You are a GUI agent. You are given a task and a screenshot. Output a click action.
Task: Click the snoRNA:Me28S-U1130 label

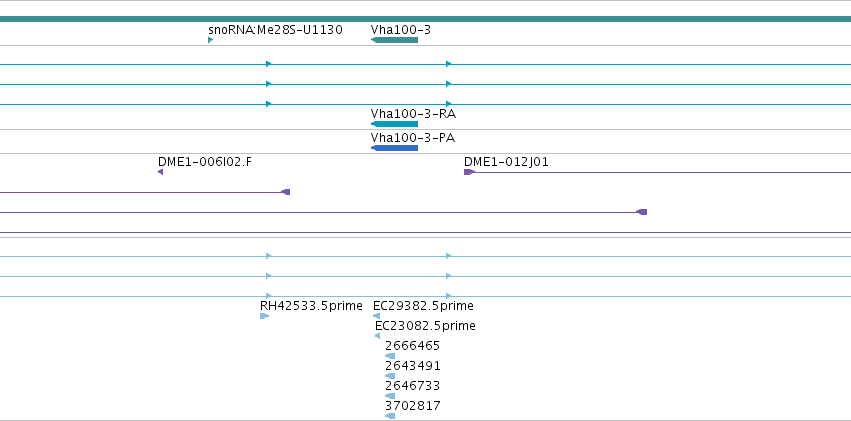pos(275,30)
